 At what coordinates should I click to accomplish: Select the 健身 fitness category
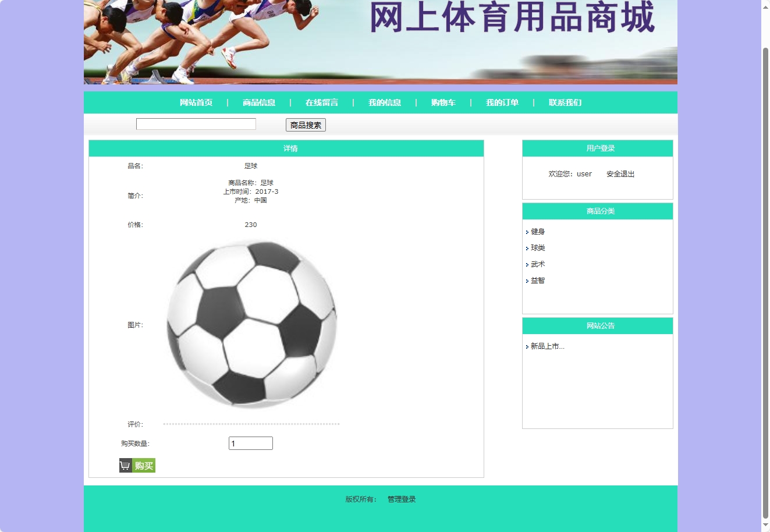point(537,231)
